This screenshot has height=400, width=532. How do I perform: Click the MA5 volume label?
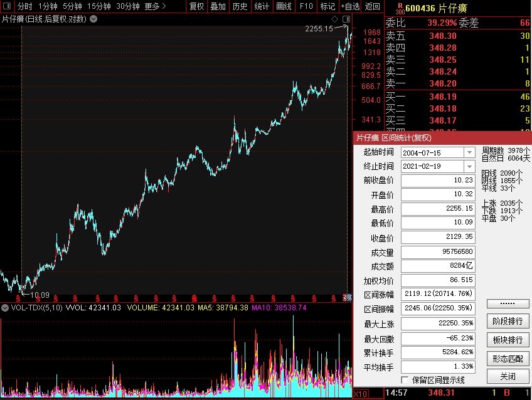(x=223, y=308)
